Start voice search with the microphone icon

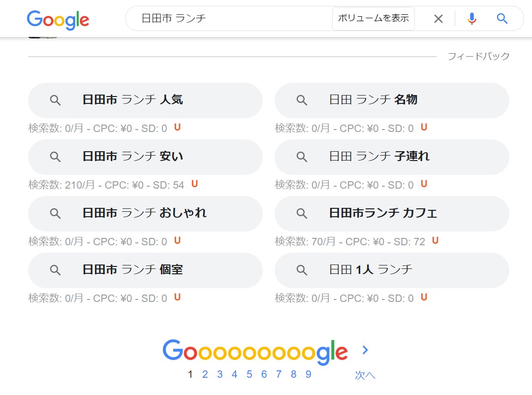(x=471, y=19)
